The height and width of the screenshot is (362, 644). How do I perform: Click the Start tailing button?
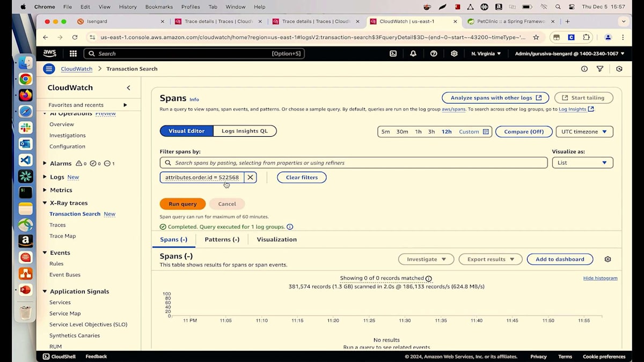pyautogui.click(x=584, y=98)
